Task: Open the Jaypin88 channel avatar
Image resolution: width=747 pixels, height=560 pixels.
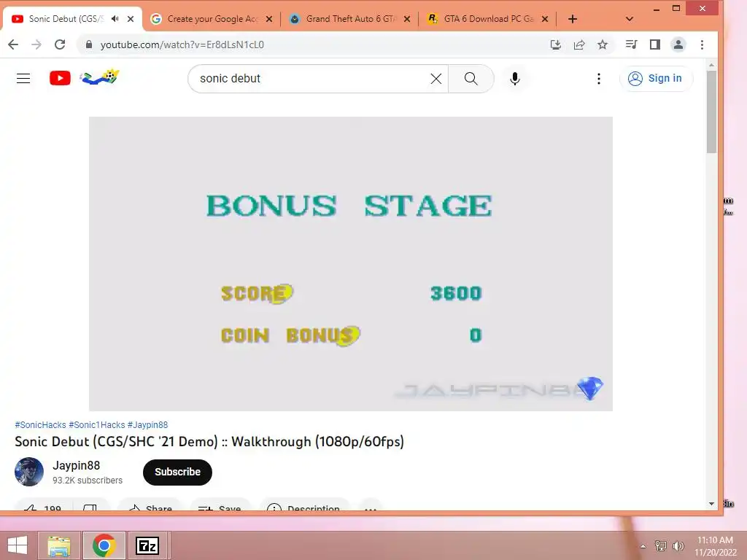Action: tap(29, 472)
